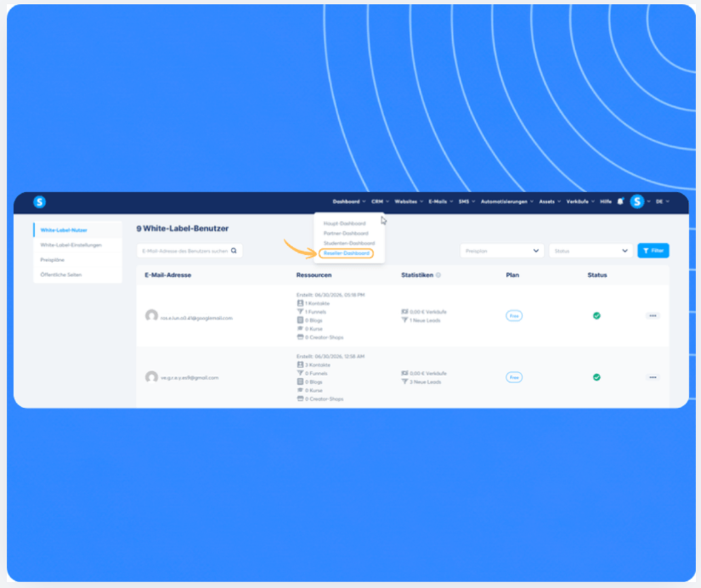Open White-Label-Nutzer in the sidebar
The height and width of the screenshot is (588, 701).
[x=64, y=230]
